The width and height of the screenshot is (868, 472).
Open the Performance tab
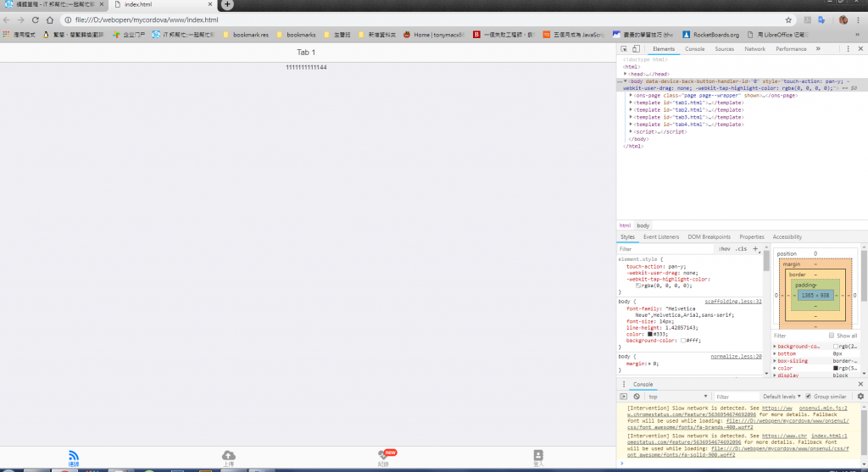791,48
